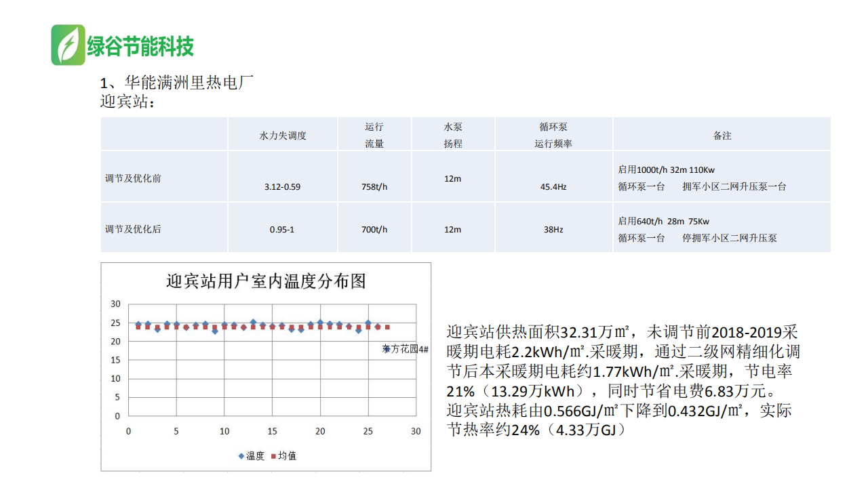Screen dimensions: 868x488
Task: Click the 均值 legend entry
Action: (283, 456)
